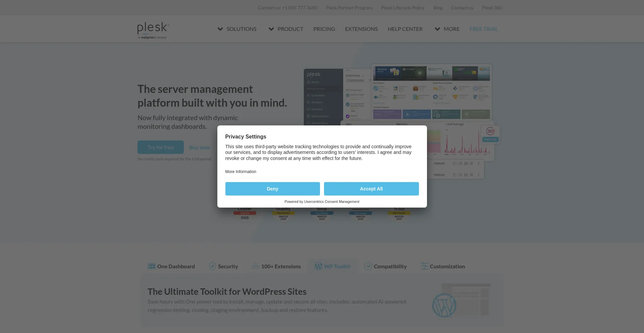Viewport: 644px width, 333px height.
Task: Click the Security shield icon
Action: pos(212,266)
